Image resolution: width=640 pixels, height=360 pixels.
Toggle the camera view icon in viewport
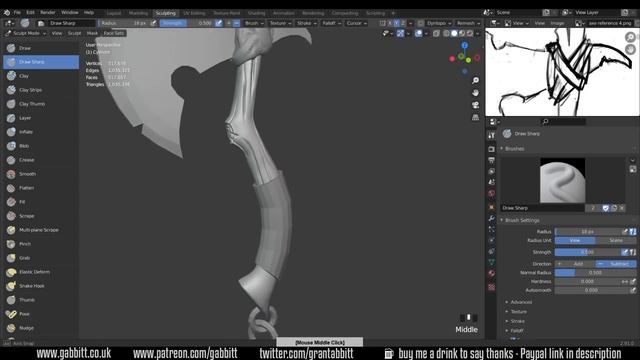pyautogui.click(x=476, y=105)
